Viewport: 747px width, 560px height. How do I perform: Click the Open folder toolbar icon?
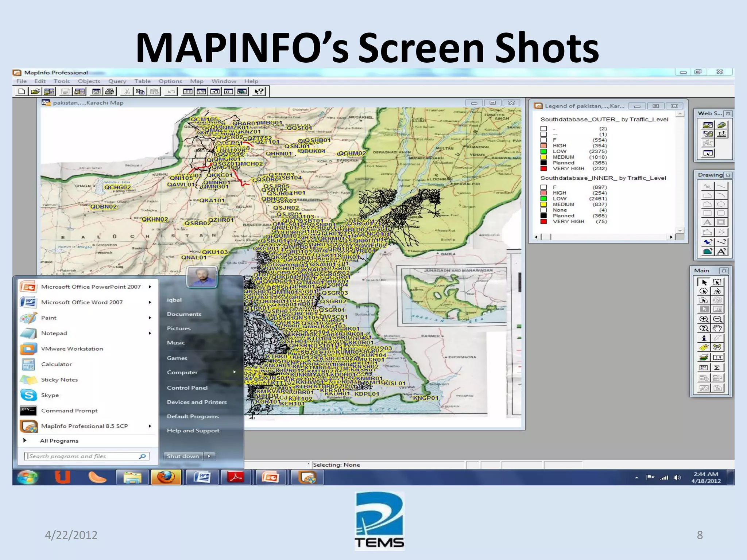tap(35, 92)
